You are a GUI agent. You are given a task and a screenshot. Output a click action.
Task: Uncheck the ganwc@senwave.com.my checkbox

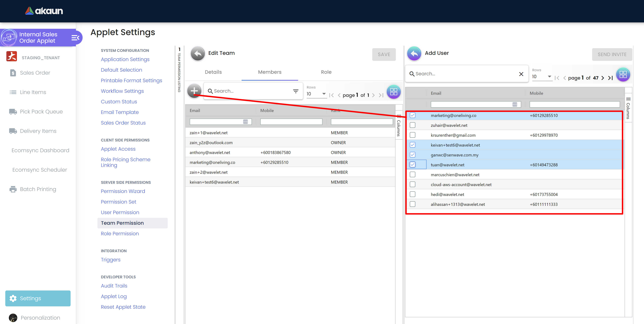click(412, 155)
